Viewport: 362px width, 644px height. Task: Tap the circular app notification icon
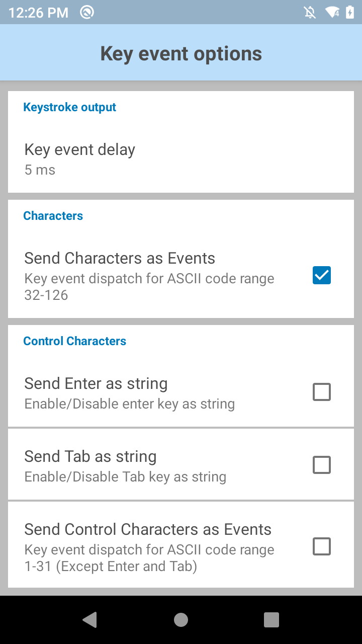click(87, 12)
